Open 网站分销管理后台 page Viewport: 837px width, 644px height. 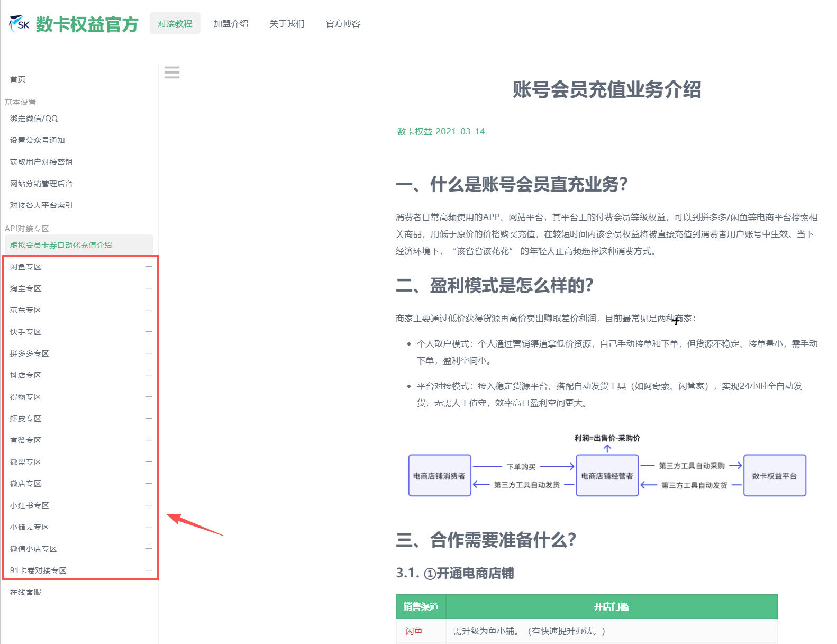[41, 184]
